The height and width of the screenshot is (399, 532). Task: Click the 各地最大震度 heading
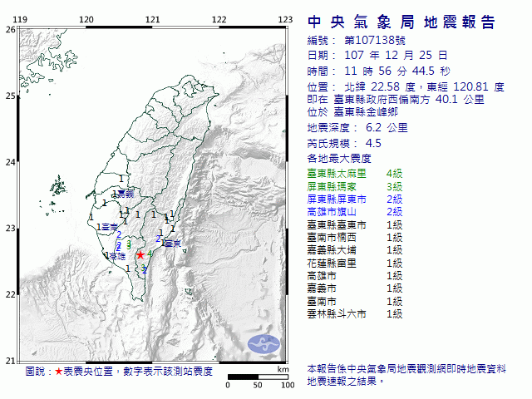338,158
